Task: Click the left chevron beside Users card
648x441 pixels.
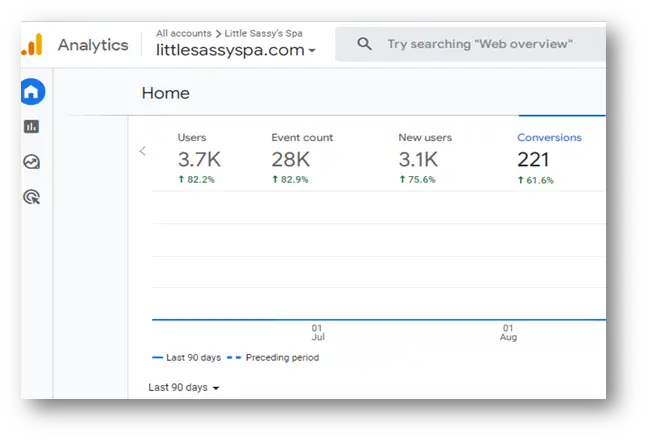Action: tap(142, 151)
